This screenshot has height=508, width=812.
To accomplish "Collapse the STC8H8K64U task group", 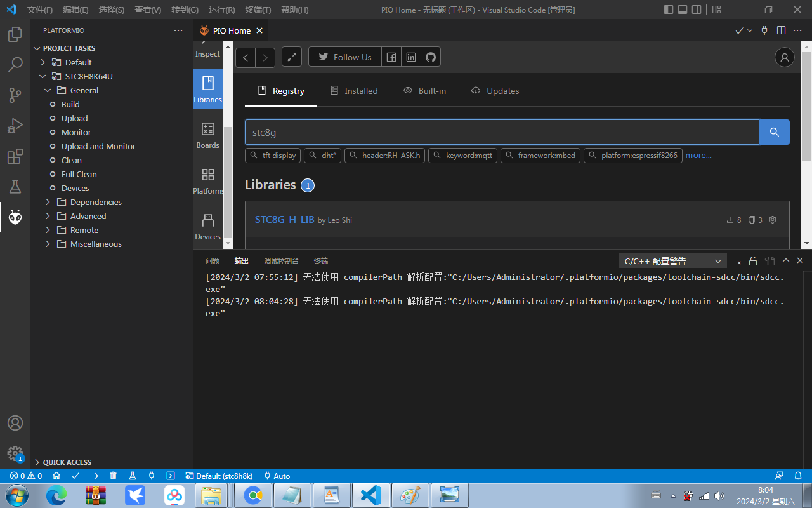I will 43,76.
